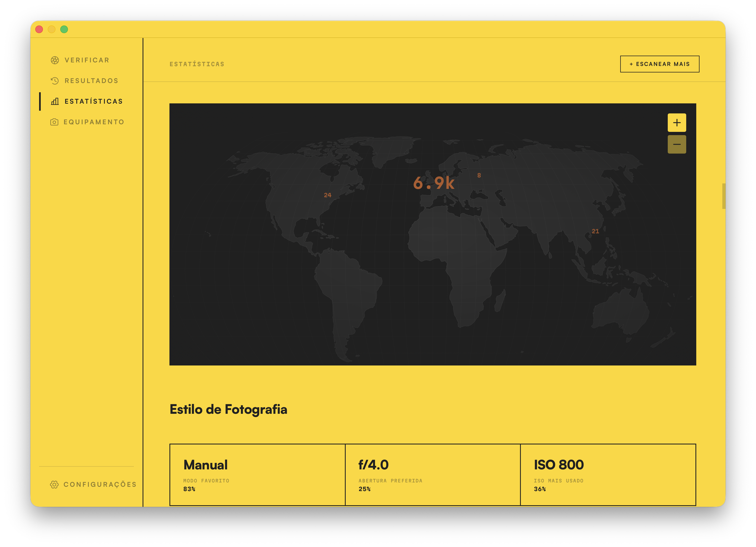Click the vertical scrollbar thumb at right edge

tap(724, 196)
